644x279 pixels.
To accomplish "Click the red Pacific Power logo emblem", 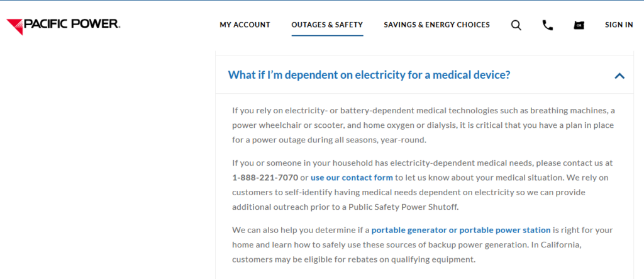I will (14, 26).
